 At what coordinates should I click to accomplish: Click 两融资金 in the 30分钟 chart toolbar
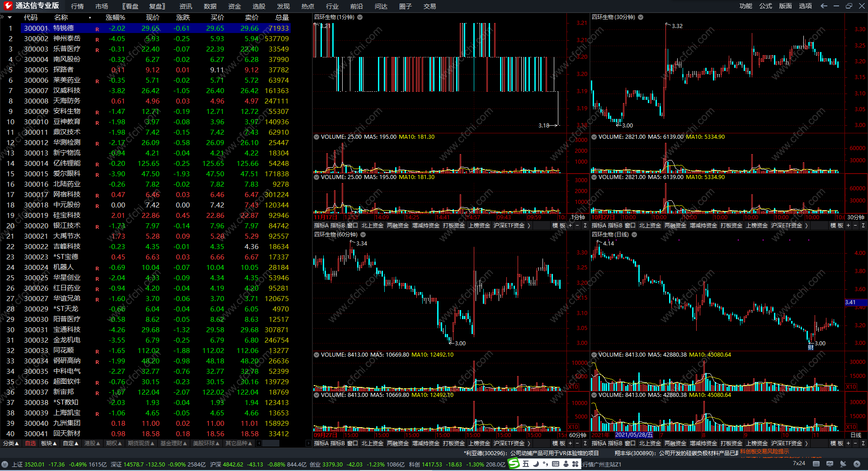coord(675,225)
